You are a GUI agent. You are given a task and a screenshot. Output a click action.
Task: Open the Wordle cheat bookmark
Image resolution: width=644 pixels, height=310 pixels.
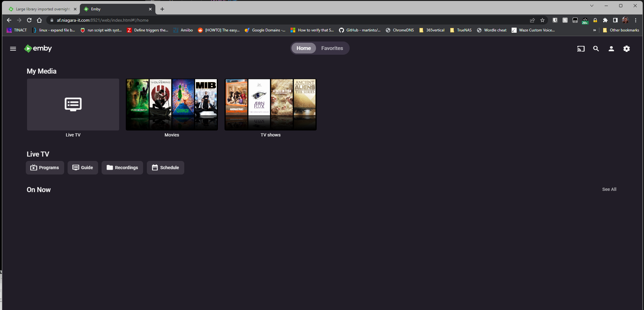pos(492,30)
